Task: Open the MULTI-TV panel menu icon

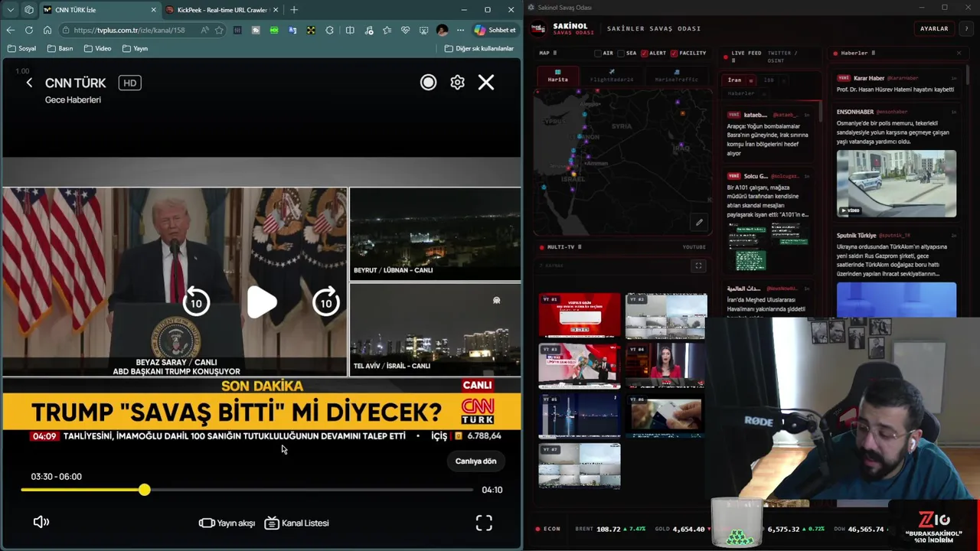Action: coord(580,247)
